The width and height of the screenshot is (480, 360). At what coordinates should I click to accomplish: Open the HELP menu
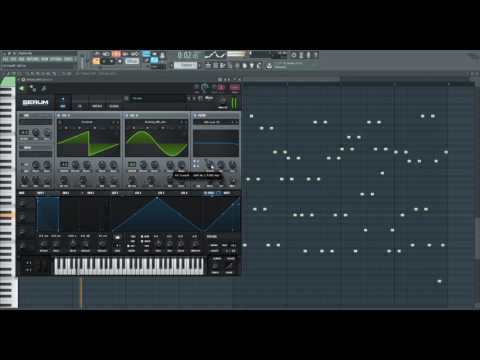pyautogui.click(x=68, y=59)
